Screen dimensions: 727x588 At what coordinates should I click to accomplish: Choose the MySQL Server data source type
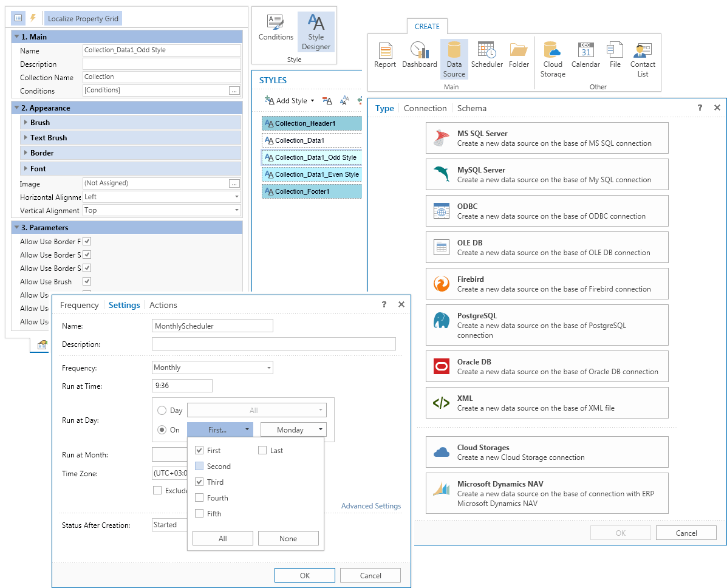point(547,174)
